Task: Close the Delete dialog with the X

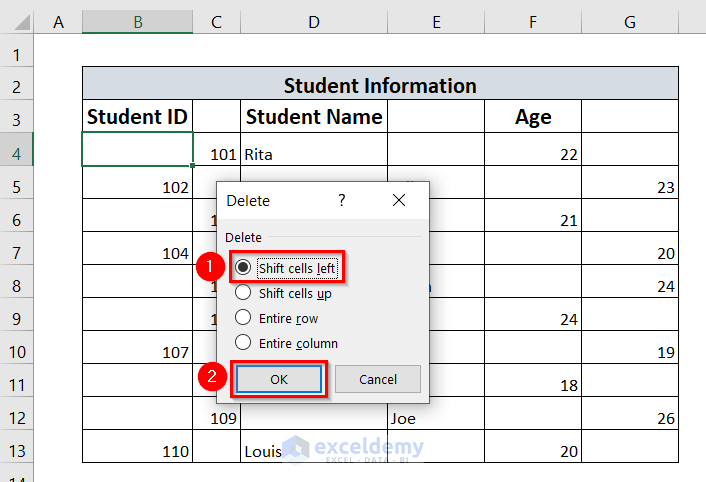Action: click(x=399, y=200)
